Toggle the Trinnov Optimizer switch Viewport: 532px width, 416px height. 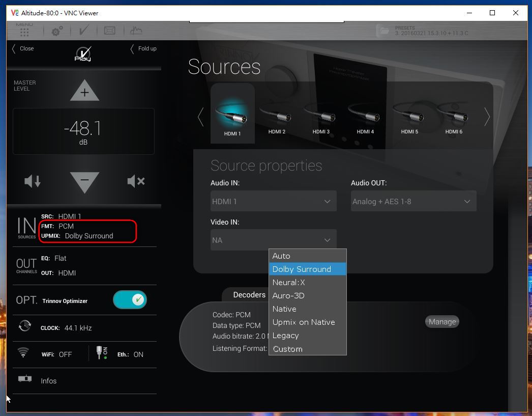pyautogui.click(x=130, y=300)
